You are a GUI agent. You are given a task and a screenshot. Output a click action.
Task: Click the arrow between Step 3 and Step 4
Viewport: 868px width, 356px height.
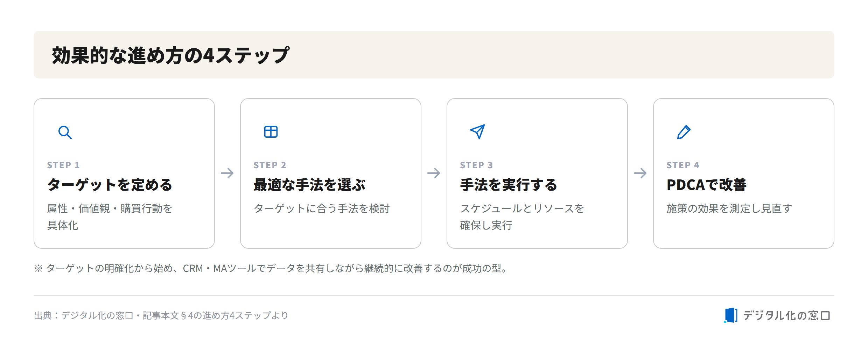(x=640, y=173)
